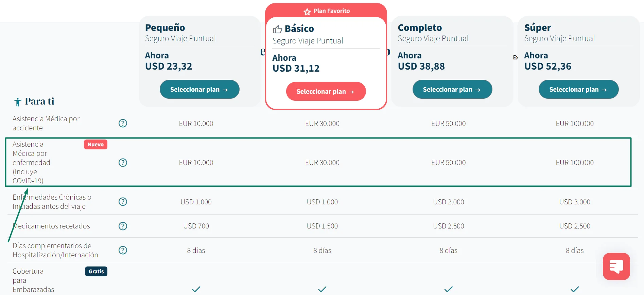The height and width of the screenshot is (295, 644).
Task: Click the Completo plan price USD 38,88
Action: [x=421, y=66]
